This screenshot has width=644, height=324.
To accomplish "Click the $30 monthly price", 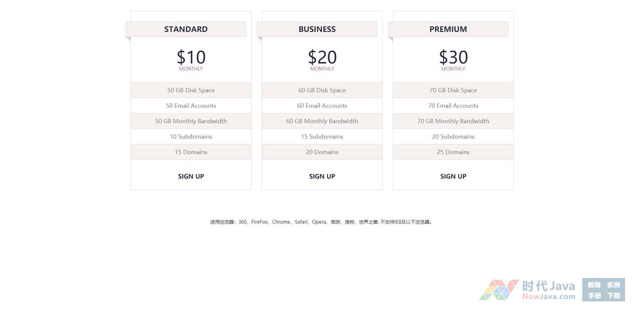I will (x=453, y=58).
